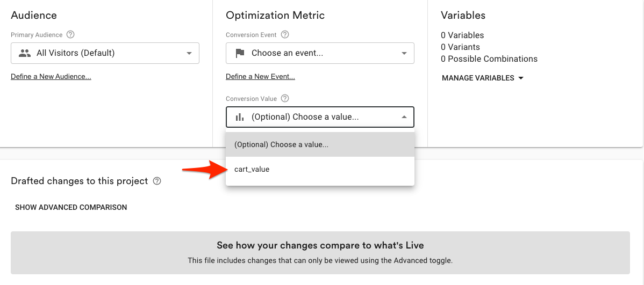
Task: Open the Choose an event dropdown
Action: (320, 53)
